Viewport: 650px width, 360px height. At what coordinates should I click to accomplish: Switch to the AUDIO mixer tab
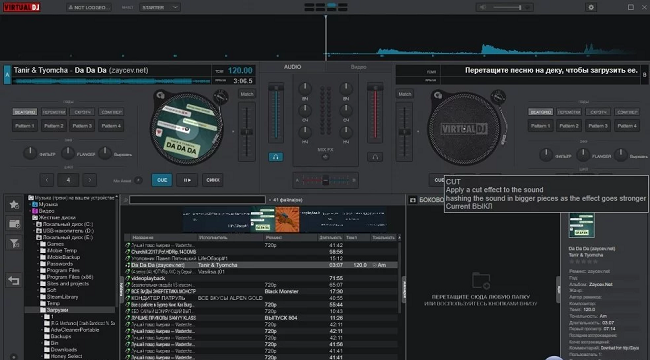[x=292, y=67]
